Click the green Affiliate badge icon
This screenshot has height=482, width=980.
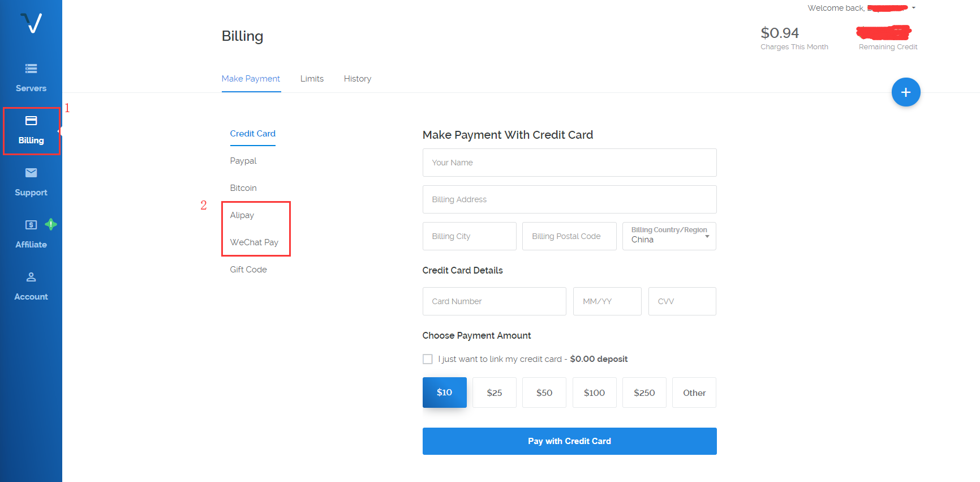[x=51, y=224]
